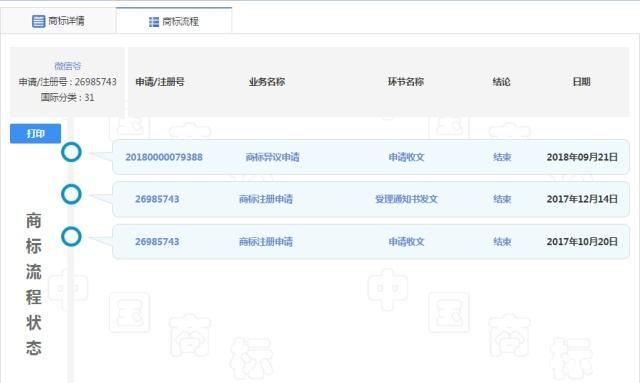Image resolution: width=640 pixels, height=383 pixels.
Task: Select the second timeline circle marker
Action: click(71, 194)
